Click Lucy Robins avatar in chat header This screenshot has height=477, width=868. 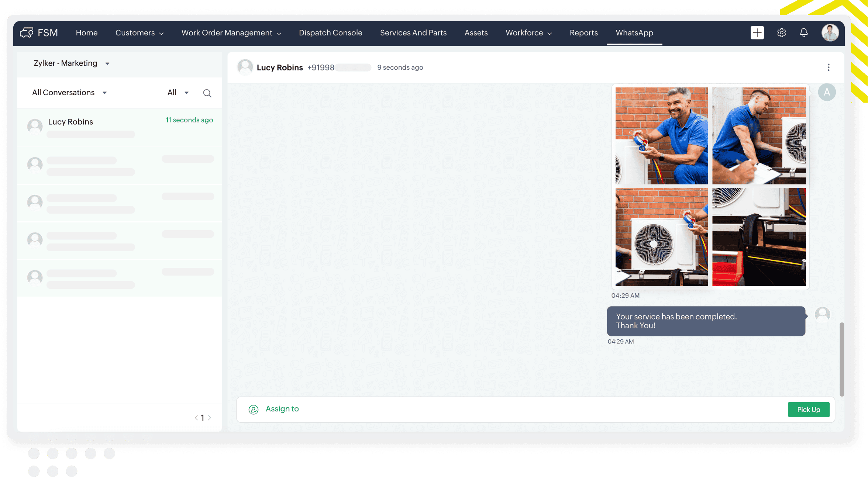coord(245,67)
